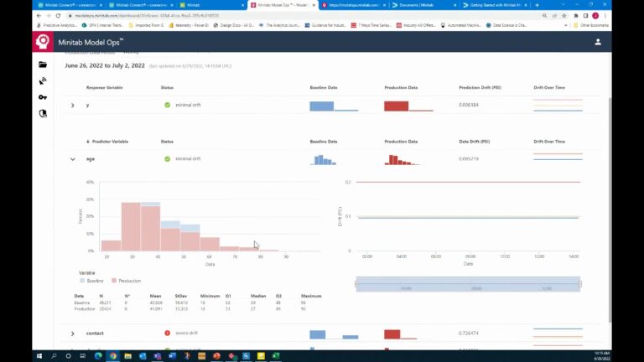This screenshot has width=644, height=362.
Task: Open the folder icon in left sidebar
Action: point(43,65)
